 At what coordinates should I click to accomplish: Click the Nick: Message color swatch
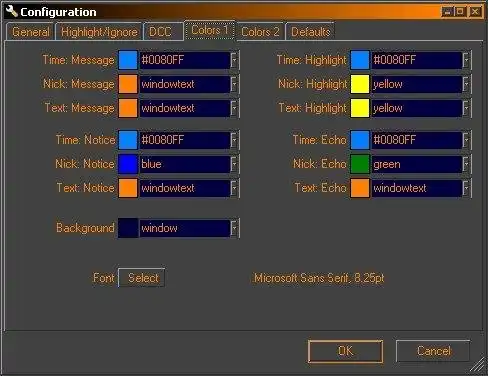pyautogui.click(x=128, y=84)
